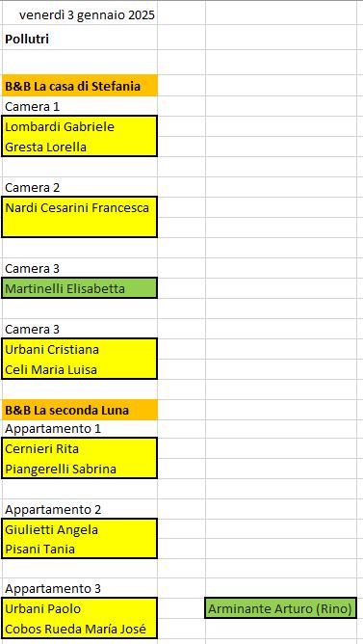Viewport: 363px width, 644px height.
Task: Select the date cell venerdì 3 gennaio 2025
Action: coord(79,15)
